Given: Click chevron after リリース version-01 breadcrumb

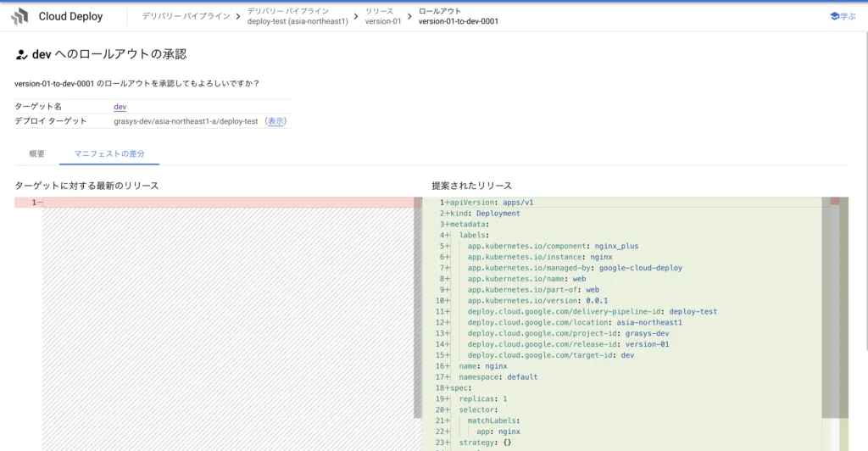Looking at the screenshot, I should pyautogui.click(x=409, y=17).
